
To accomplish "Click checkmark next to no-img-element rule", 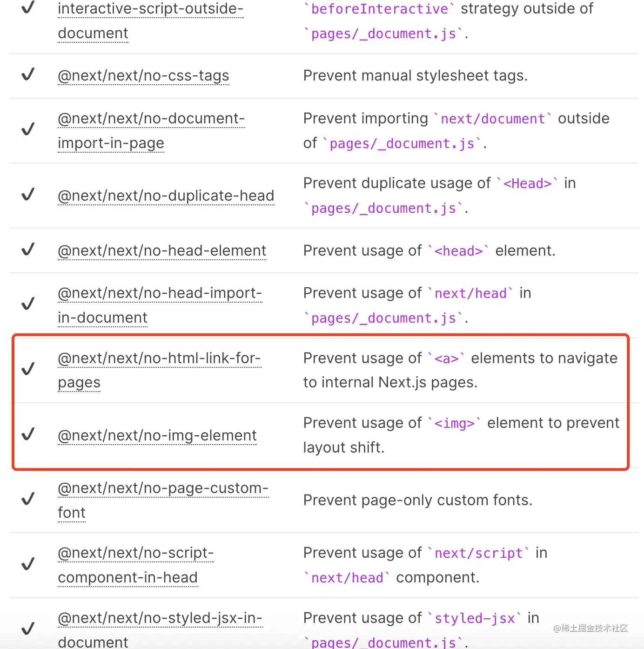I will pyautogui.click(x=28, y=434).
